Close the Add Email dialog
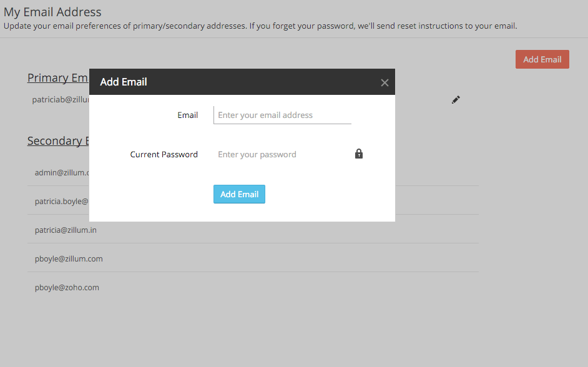This screenshot has width=588, height=367. coord(385,82)
